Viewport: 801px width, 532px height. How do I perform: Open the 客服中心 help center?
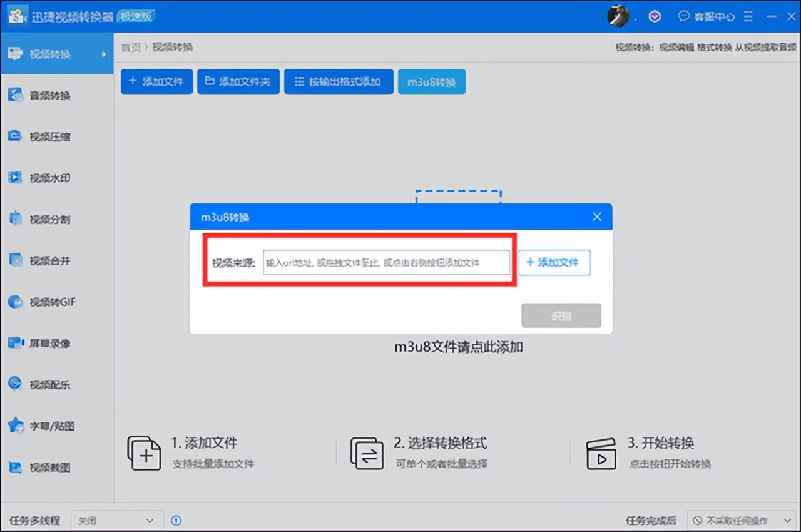click(707, 16)
